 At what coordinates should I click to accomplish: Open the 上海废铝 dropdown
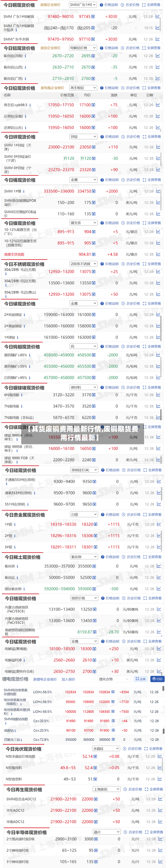coord(107,789)
